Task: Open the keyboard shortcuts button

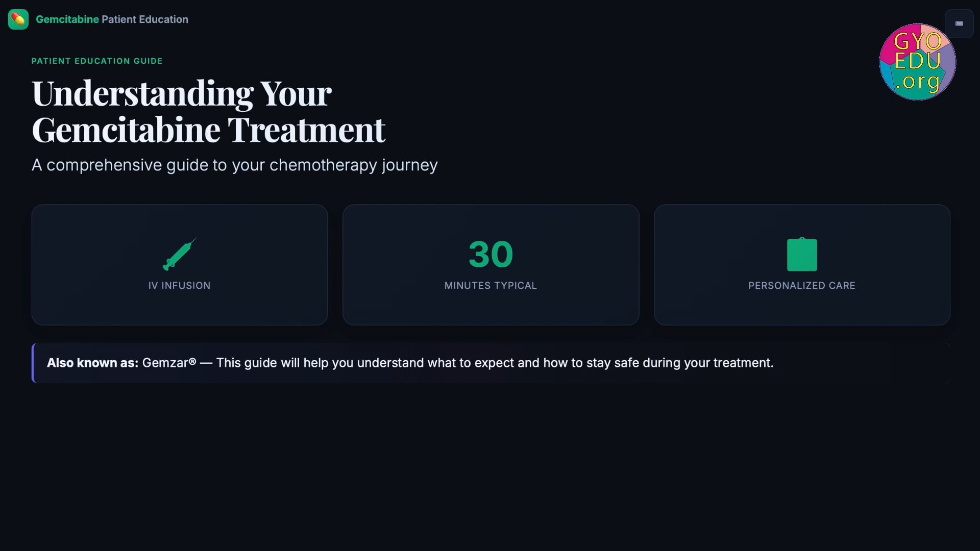Action: pyautogui.click(x=959, y=23)
